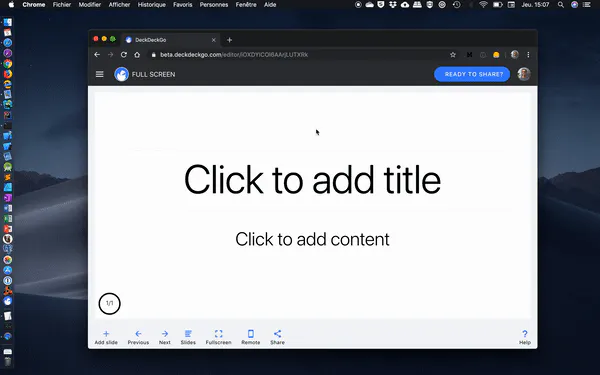Click the FULL SCREEN deck name
This screenshot has width=600, height=375.
[153, 74]
